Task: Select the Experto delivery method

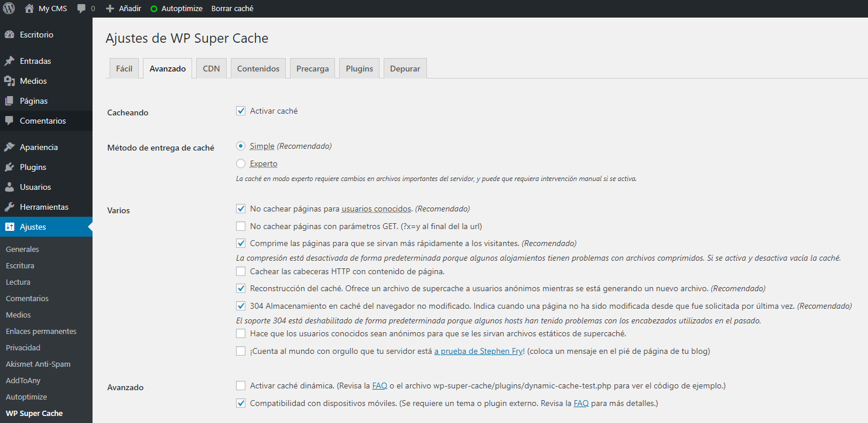Action: click(x=241, y=163)
